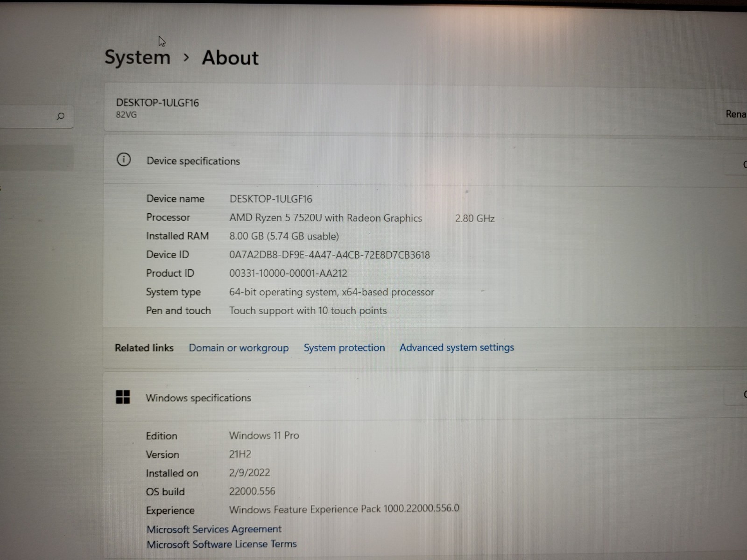This screenshot has height=560, width=747.
Task: Collapse the Device specifications section header
Action: [x=425, y=160]
